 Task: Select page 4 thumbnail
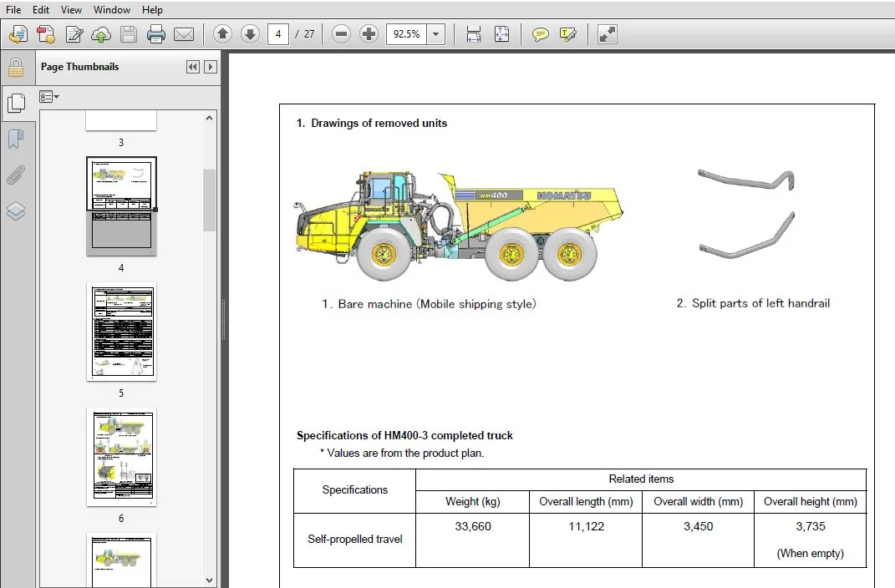[121, 206]
